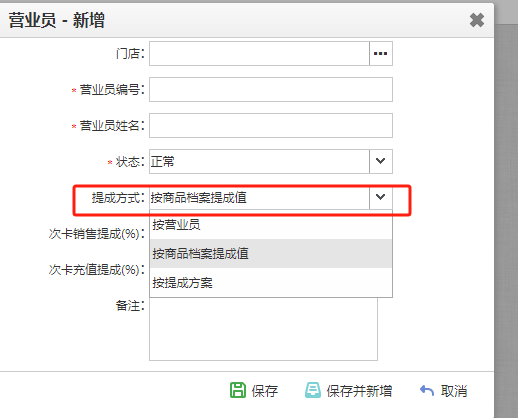Click the 保存并新增 button label

pyautogui.click(x=359, y=391)
